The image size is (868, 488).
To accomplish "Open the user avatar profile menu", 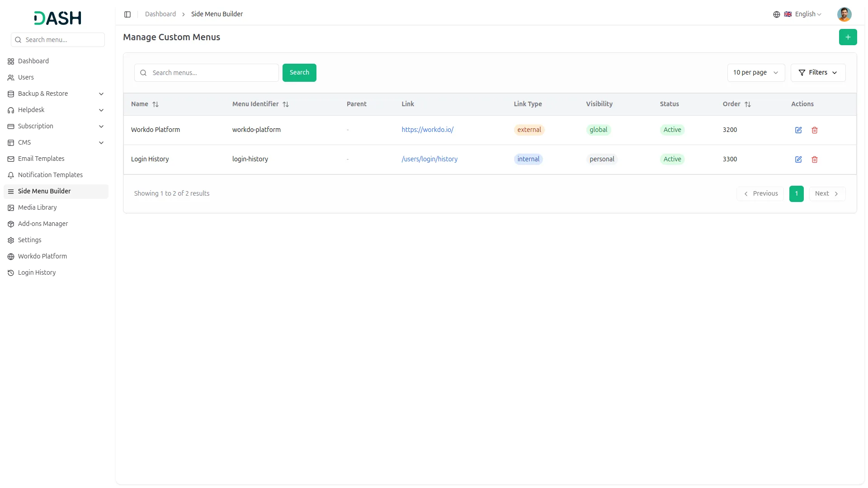I will click(844, 14).
